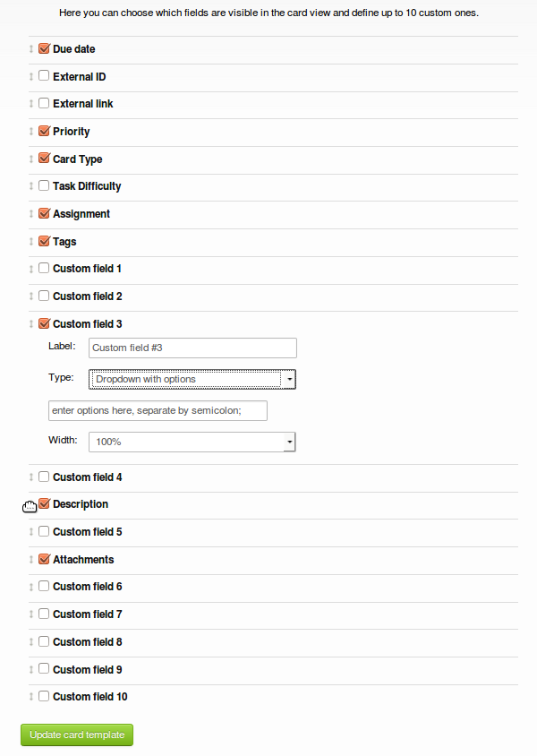Image resolution: width=537 pixels, height=756 pixels.
Task: Click the options entry field for semicolon values
Action: (x=158, y=411)
